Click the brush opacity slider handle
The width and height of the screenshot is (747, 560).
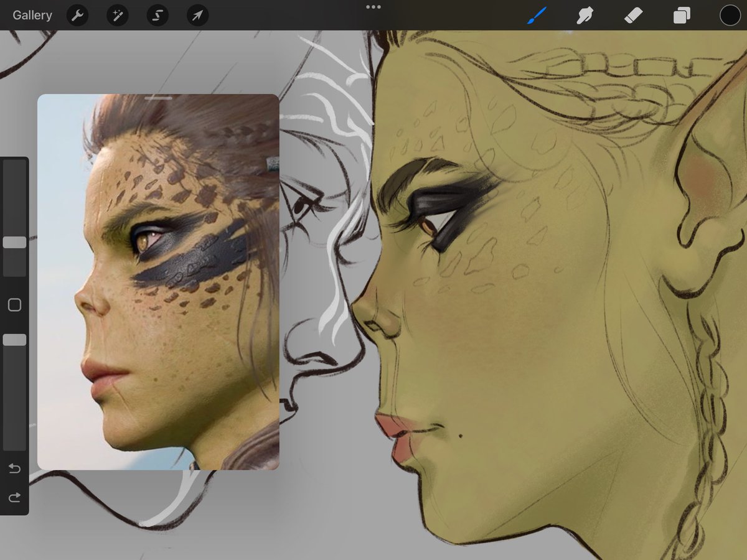click(14, 340)
